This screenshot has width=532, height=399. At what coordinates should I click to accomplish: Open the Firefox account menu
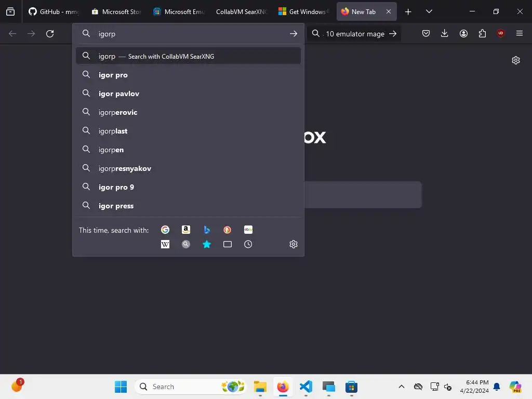click(463, 33)
